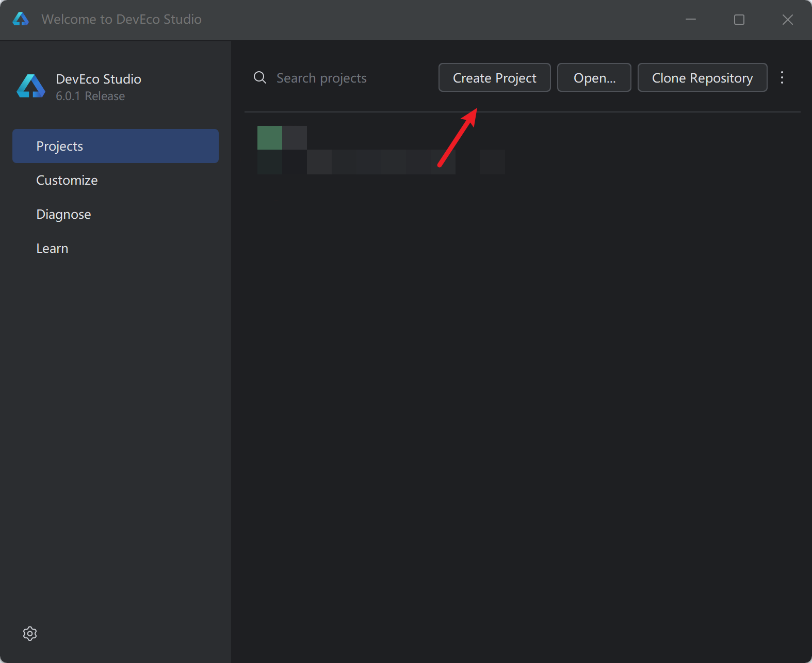Click the DevEco Studio logo in sidebar

[30, 86]
